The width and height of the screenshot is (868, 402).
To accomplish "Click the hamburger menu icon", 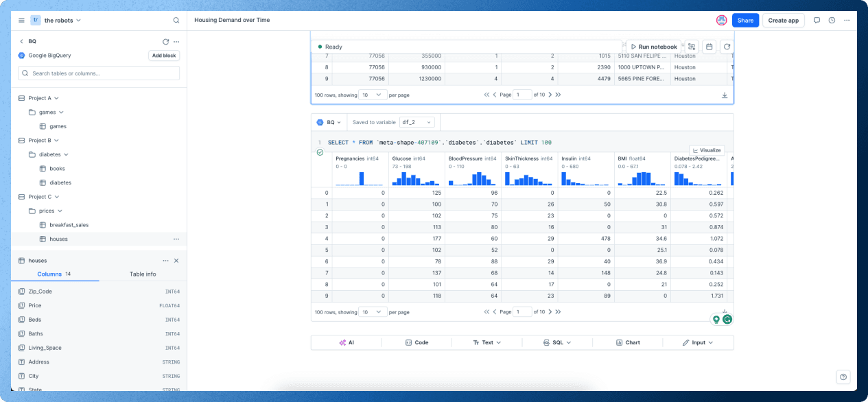I will pos(21,21).
